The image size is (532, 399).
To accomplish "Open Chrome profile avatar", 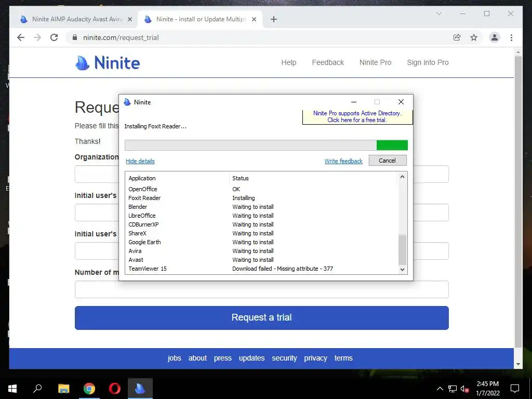I will pyautogui.click(x=495, y=37).
